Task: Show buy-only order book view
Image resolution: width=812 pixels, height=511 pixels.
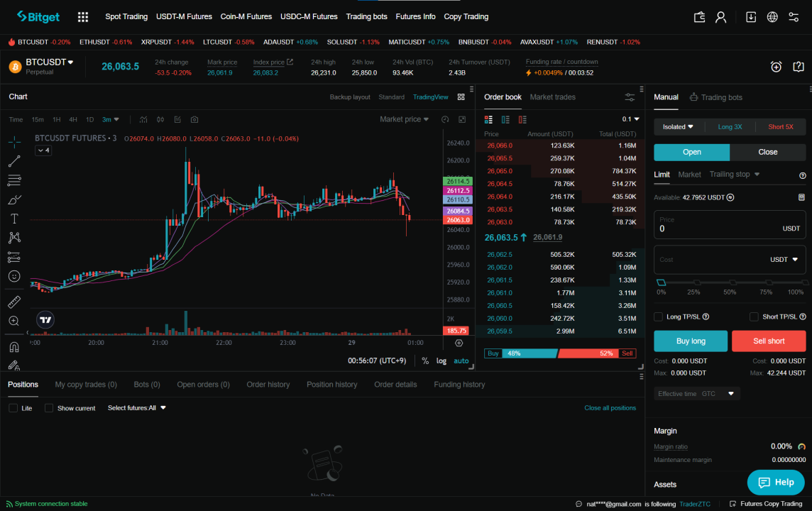Action: pos(505,120)
